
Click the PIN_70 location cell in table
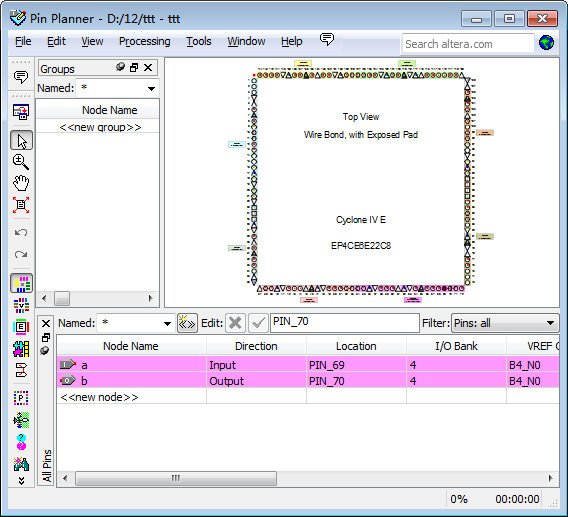click(356, 381)
